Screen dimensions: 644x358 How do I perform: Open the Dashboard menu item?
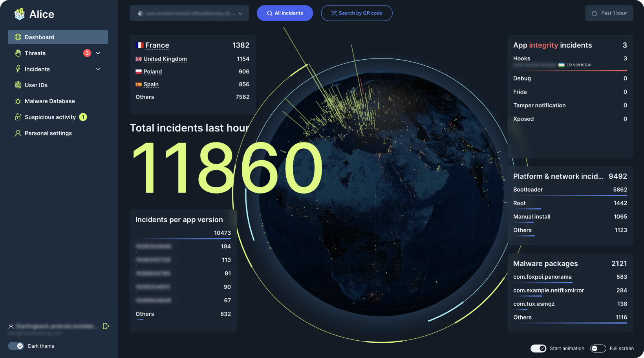[58, 37]
